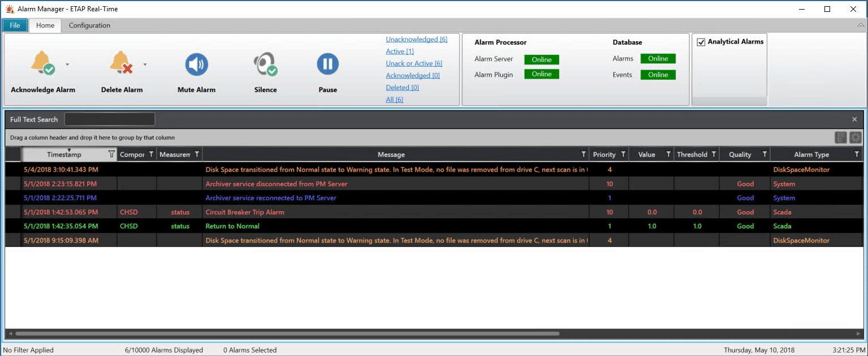Mute Alarm using the speaker icon
The image size is (868, 356).
pos(196,64)
